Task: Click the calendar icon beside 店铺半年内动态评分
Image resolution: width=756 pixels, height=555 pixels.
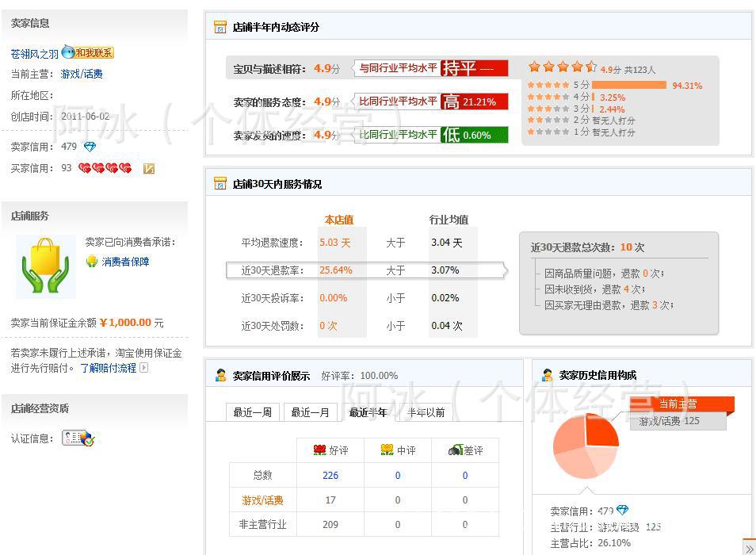Action: (x=220, y=27)
